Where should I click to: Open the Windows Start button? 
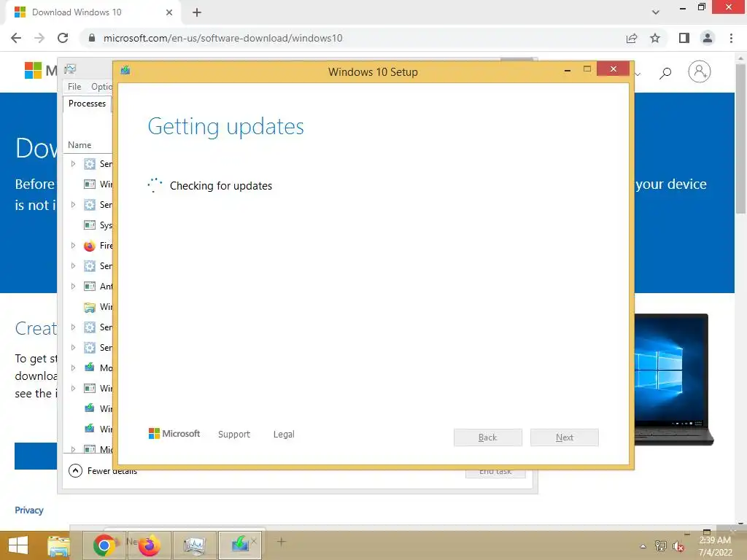[x=18, y=545]
